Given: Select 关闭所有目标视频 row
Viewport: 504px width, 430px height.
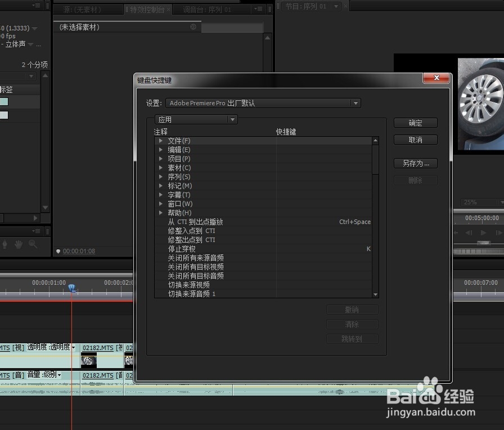Looking at the screenshot, I should (263, 267).
